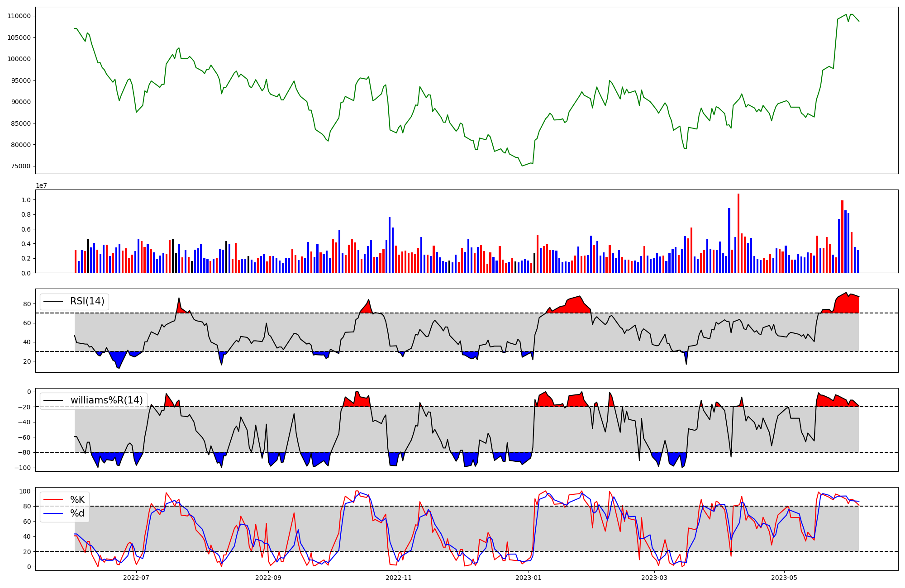The image size is (905, 588).
Task: Click the tallest red volume bar
Action: pyautogui.click(x=738, y=233)
